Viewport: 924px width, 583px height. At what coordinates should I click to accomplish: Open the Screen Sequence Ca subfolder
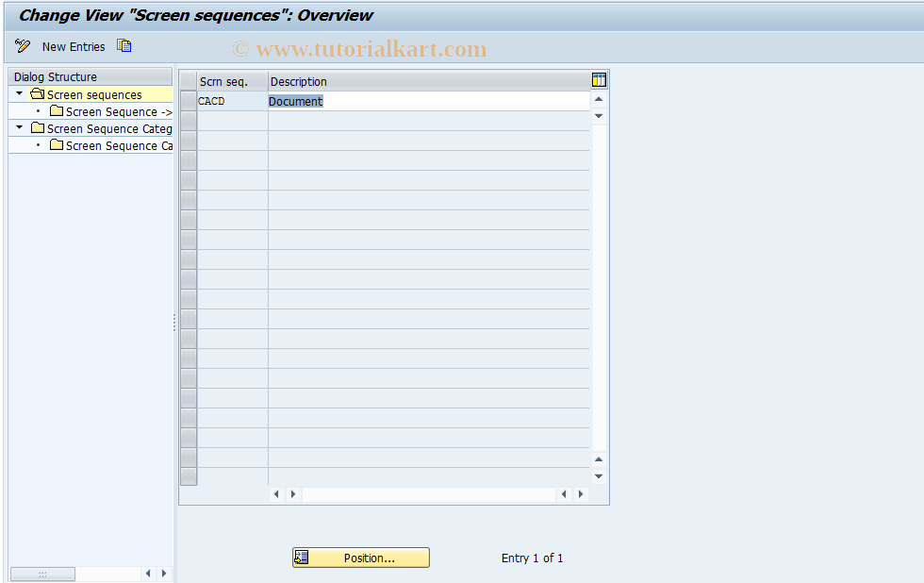click(x=111, y=145)
